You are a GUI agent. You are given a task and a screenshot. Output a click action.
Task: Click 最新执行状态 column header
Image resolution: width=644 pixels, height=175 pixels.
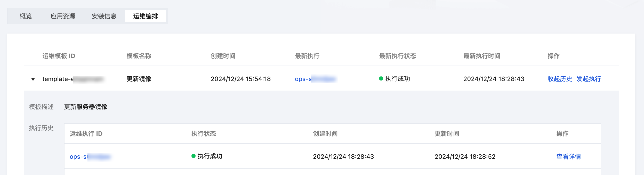click(398, 56)
